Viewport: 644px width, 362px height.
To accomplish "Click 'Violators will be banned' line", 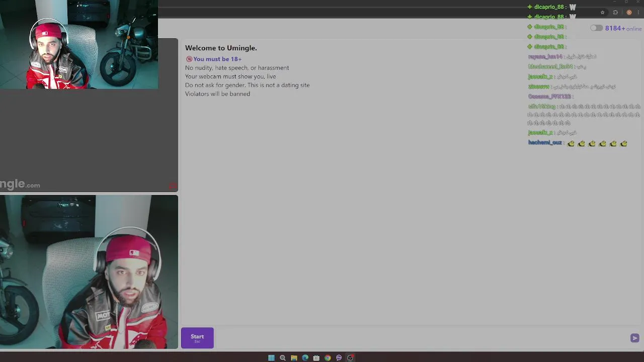I will 217,94.
